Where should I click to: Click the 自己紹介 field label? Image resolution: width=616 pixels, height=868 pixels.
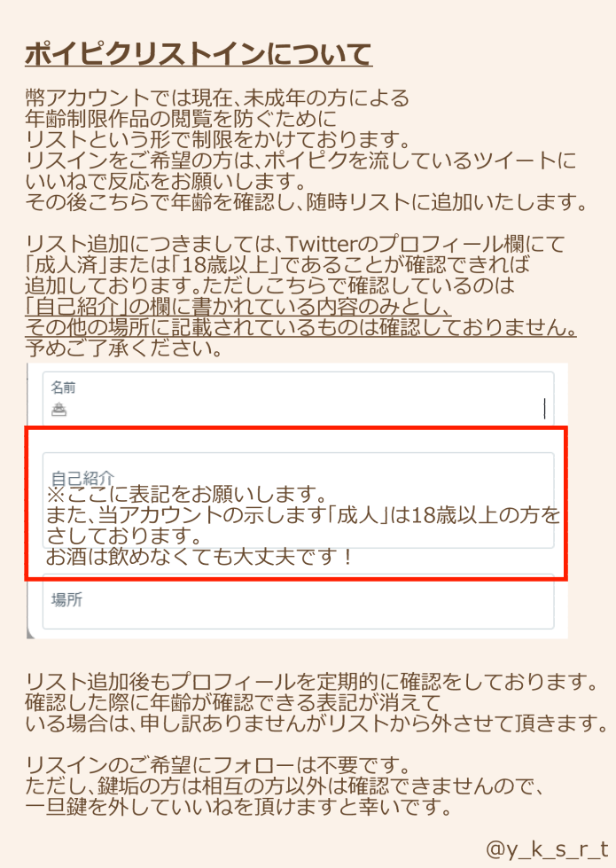point(82,478)
